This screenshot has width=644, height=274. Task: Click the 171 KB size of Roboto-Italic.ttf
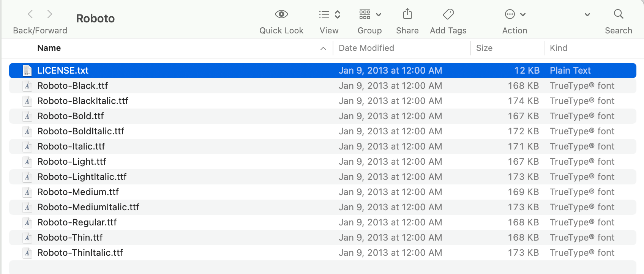coord(523,146)
